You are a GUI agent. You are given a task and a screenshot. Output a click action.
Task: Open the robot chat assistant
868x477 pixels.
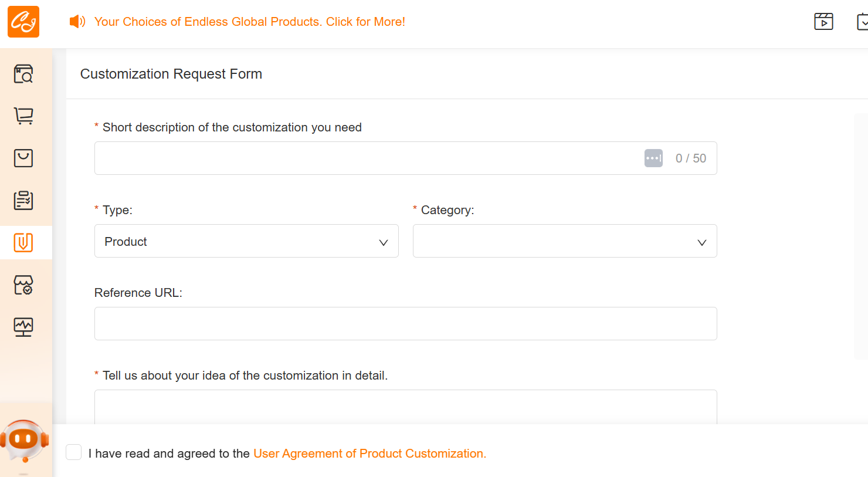tap(25, 440)
